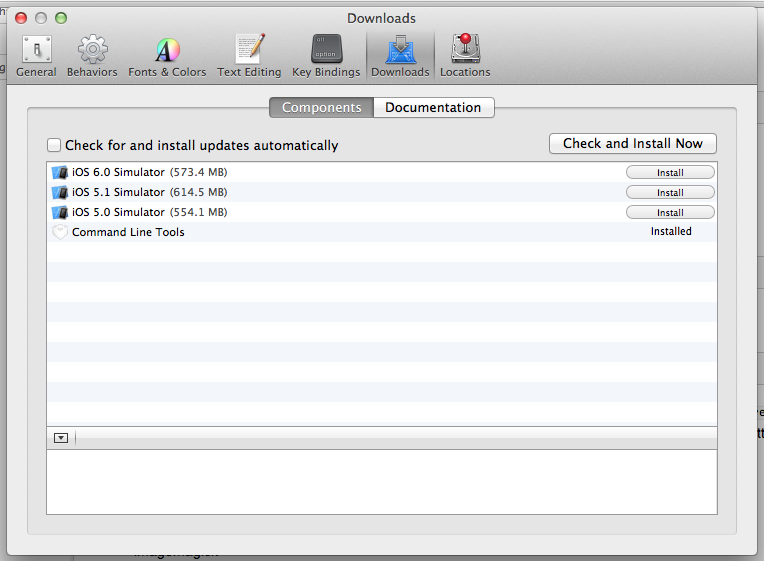Install the iOS 6.0 Simulator

(670, 173)
